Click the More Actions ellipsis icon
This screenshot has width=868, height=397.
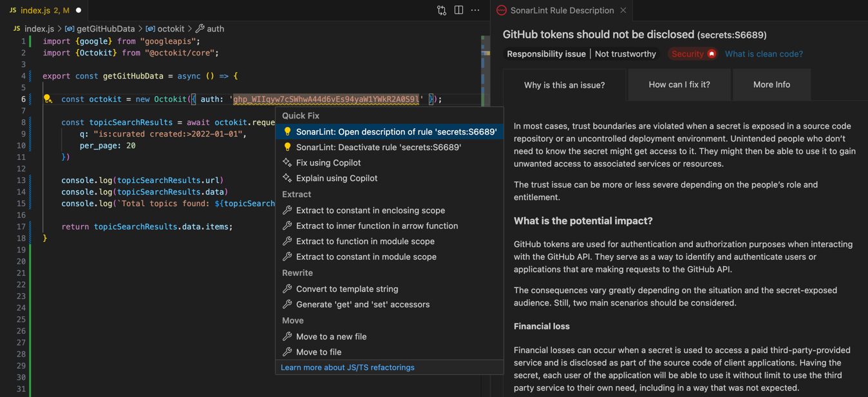[475, 10]
